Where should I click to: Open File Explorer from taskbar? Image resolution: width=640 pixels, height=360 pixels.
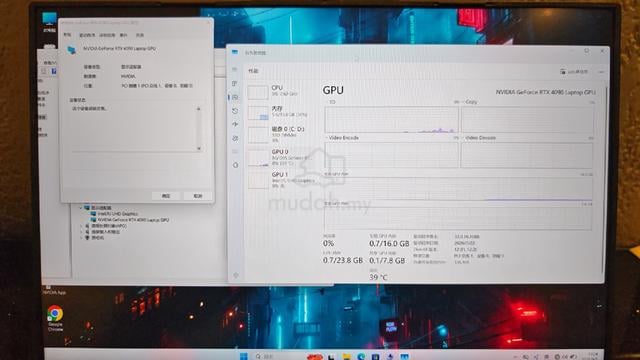[347, 357]
